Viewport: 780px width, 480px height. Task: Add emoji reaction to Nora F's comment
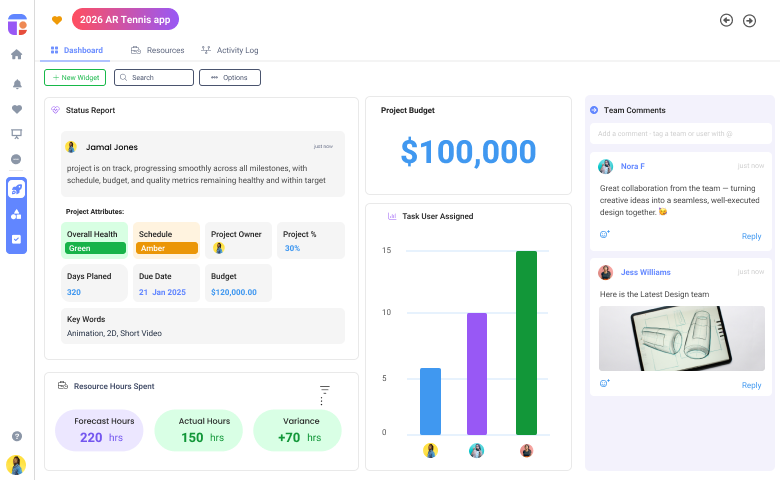click(604, 234)
